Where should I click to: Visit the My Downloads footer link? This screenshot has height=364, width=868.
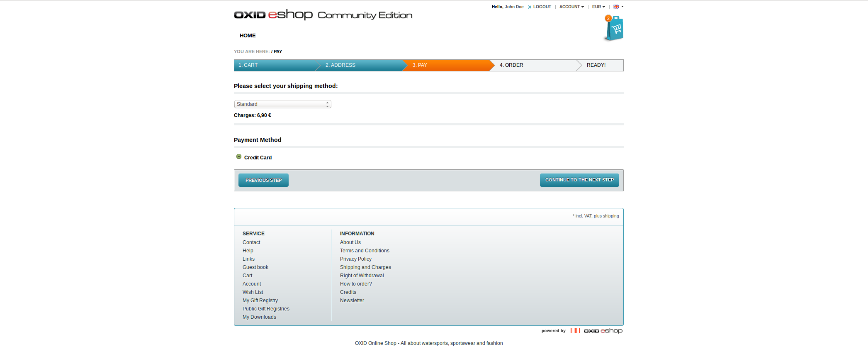(259, 317)
